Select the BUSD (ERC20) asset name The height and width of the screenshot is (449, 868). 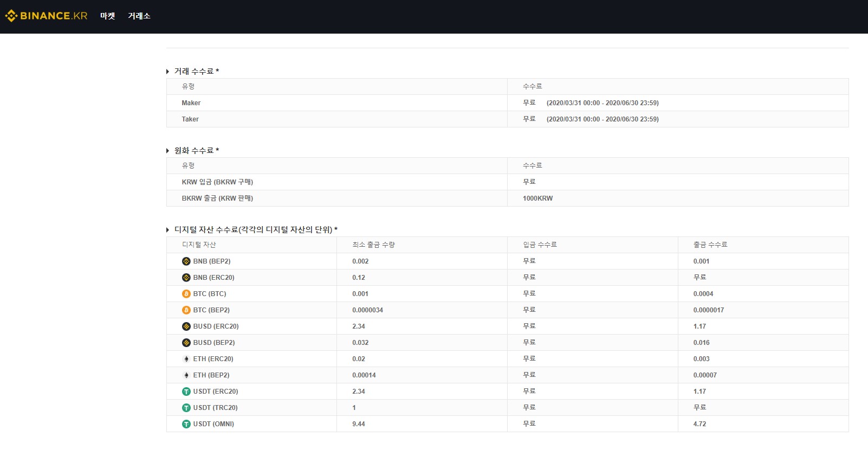point(216,326)
